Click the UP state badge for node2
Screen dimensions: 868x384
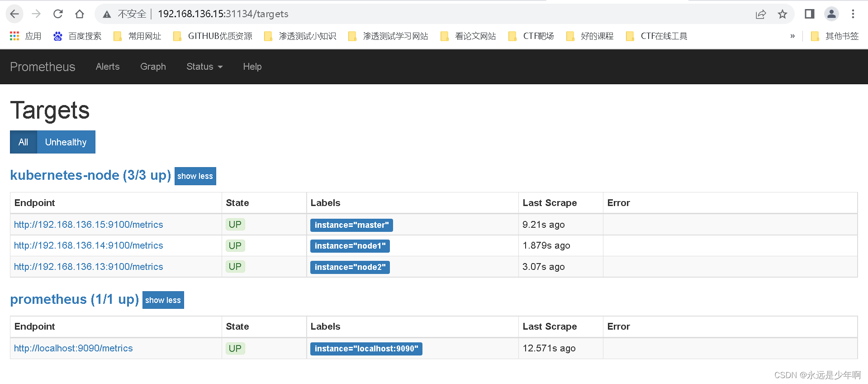pos(235,267)
